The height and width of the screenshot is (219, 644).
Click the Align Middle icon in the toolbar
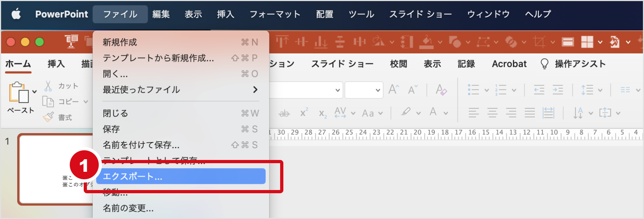tap(301, 42)
